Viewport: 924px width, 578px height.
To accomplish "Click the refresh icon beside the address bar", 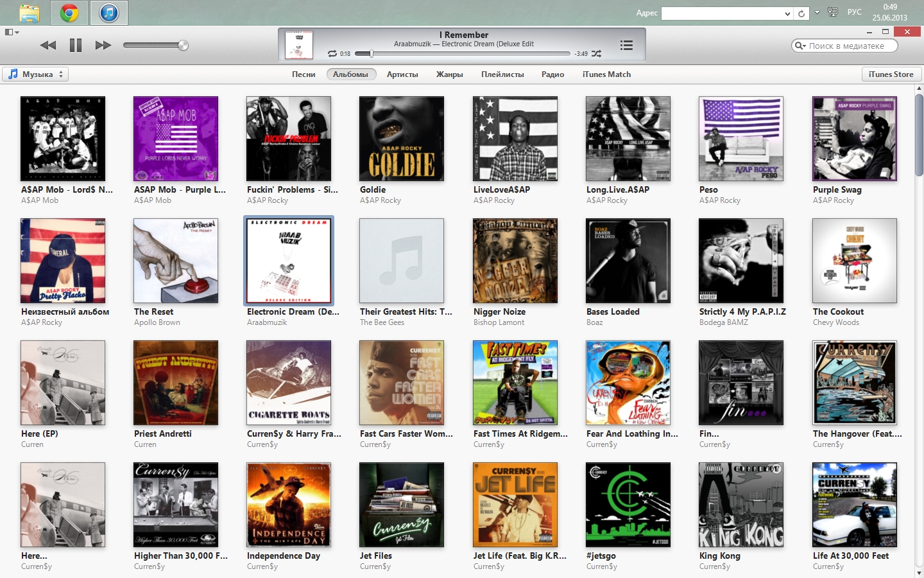I will (801, 13).
